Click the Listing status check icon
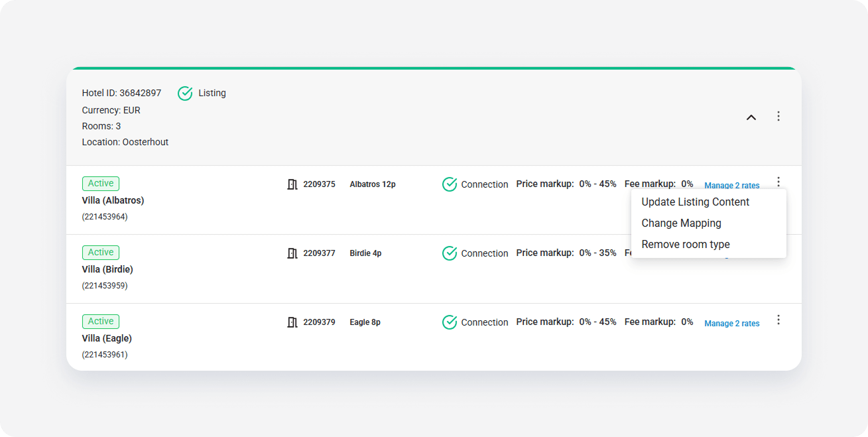This screenshot has height=437, width=868. pos(185,94)
